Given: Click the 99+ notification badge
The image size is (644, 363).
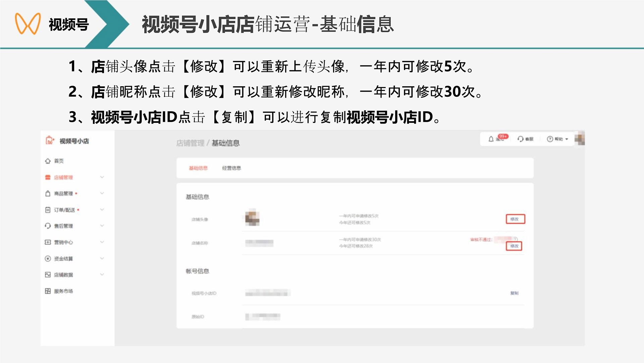Looking at the screenshot, I should point(503,136).
